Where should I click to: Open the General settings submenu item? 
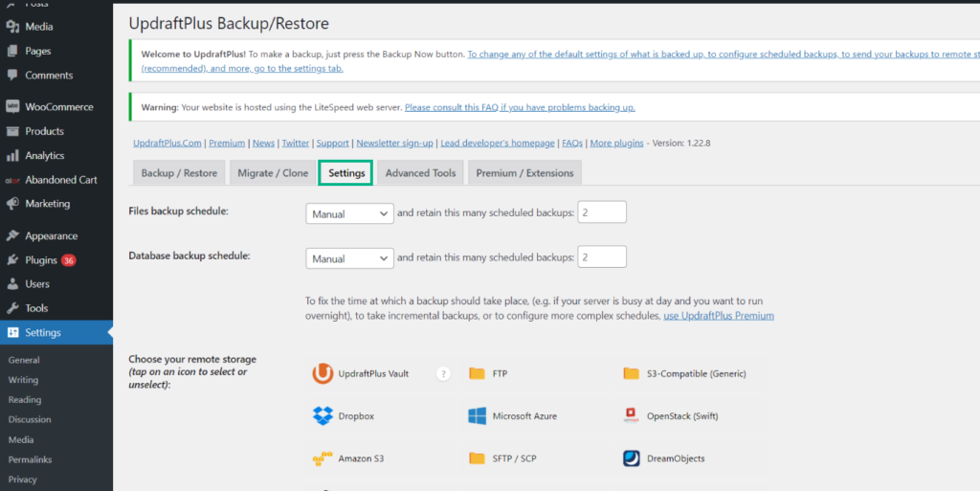[24, 360]
